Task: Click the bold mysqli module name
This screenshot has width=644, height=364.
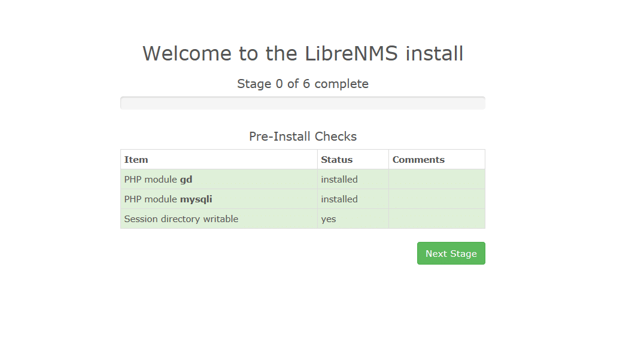Action: pos(196,200)
